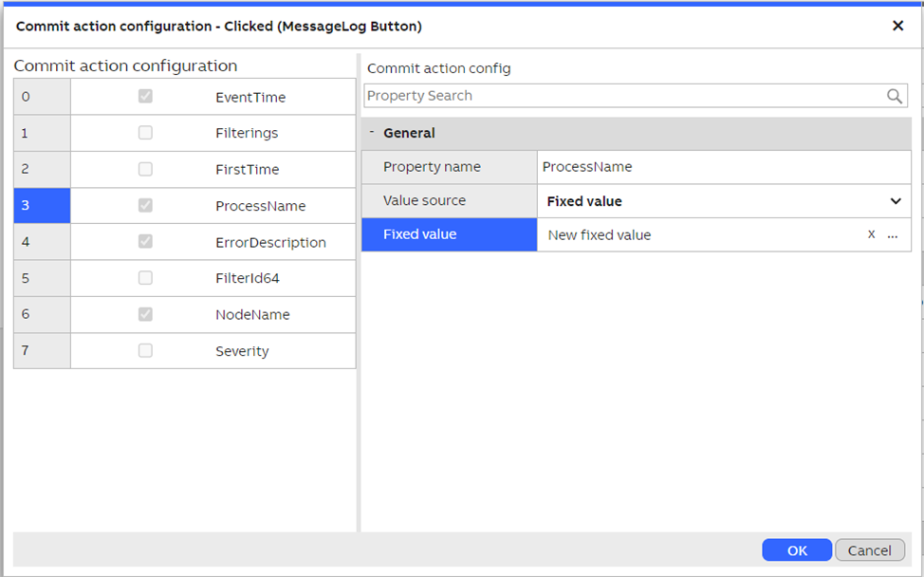Viewport: 924px width, 577px height.
Task: Enable the FirstTime checkbox
Action: point(145,169)
